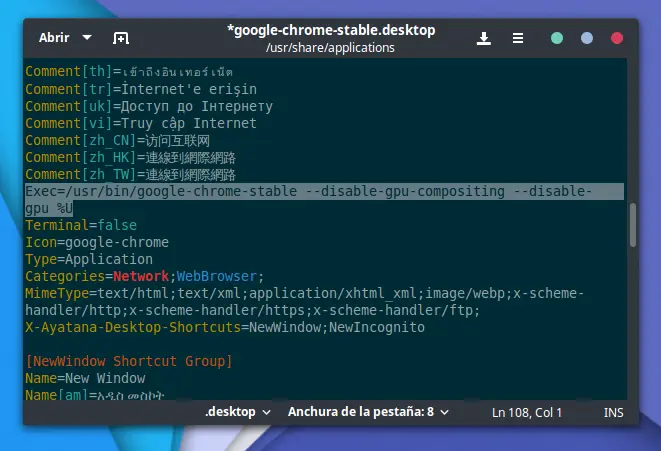The width and height of the screenshot is (661, 451).
Task: Click the Comment[vi]=Truy cập Internet line
Action: 141,123
